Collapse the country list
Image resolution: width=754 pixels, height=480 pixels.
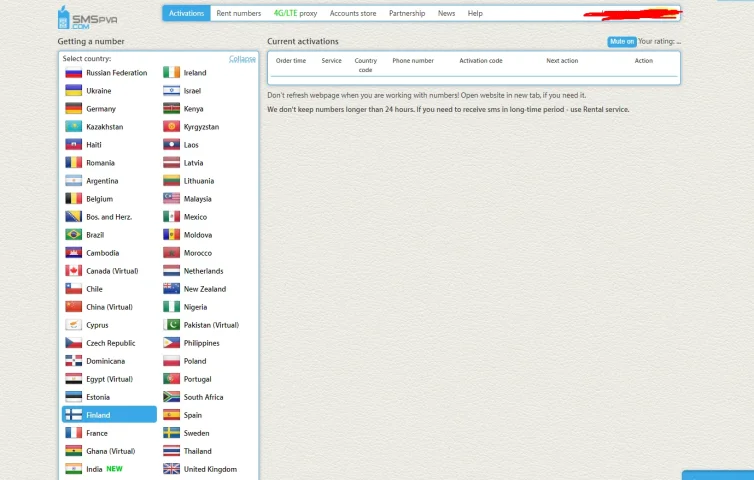coord(242,59)
